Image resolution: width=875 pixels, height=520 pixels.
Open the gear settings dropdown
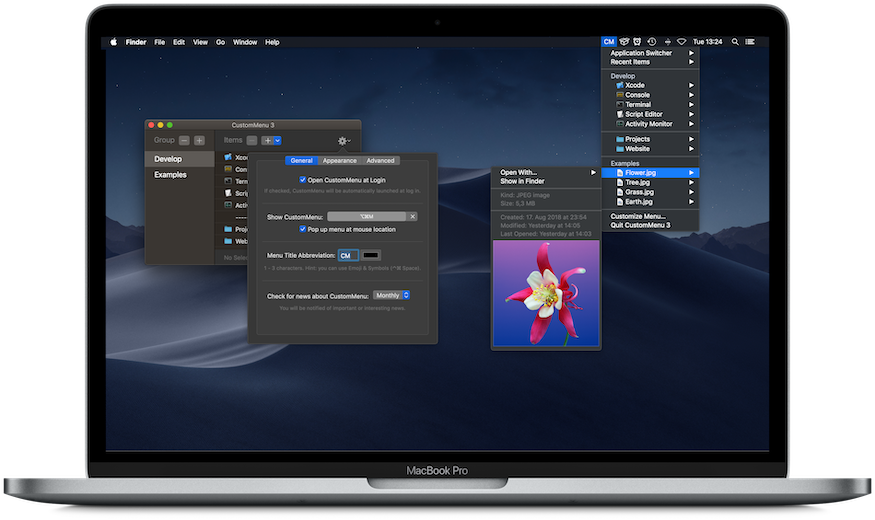tap(344, 141)
